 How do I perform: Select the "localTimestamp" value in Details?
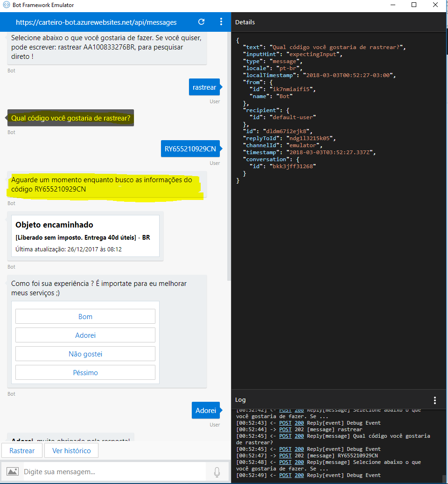click(348, 75)
